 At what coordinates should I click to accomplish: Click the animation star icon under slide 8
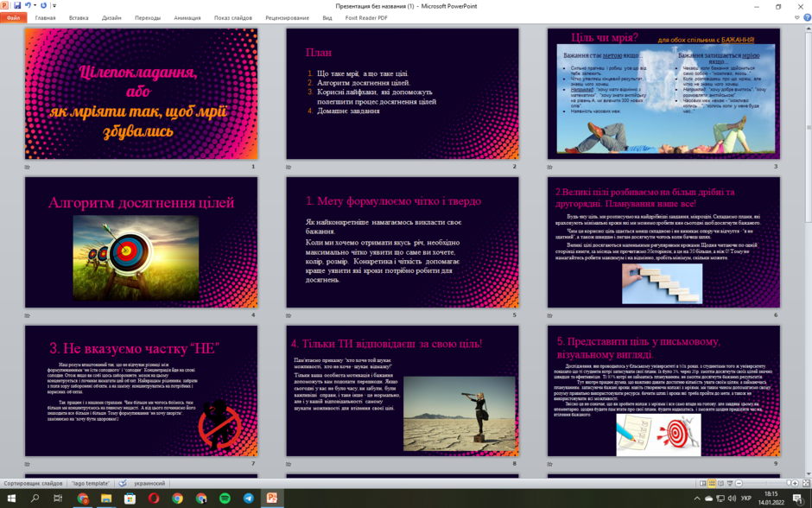(289, 464)
